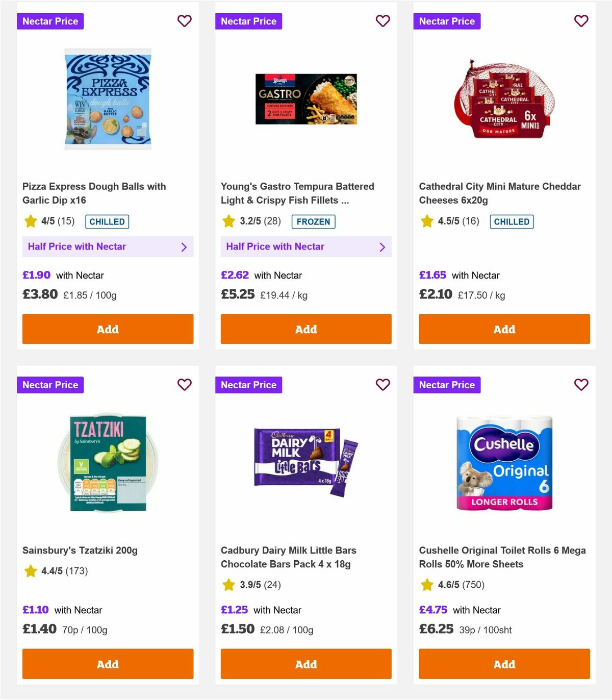Click the Nectar Price label on the Tzatziki card

50,385
